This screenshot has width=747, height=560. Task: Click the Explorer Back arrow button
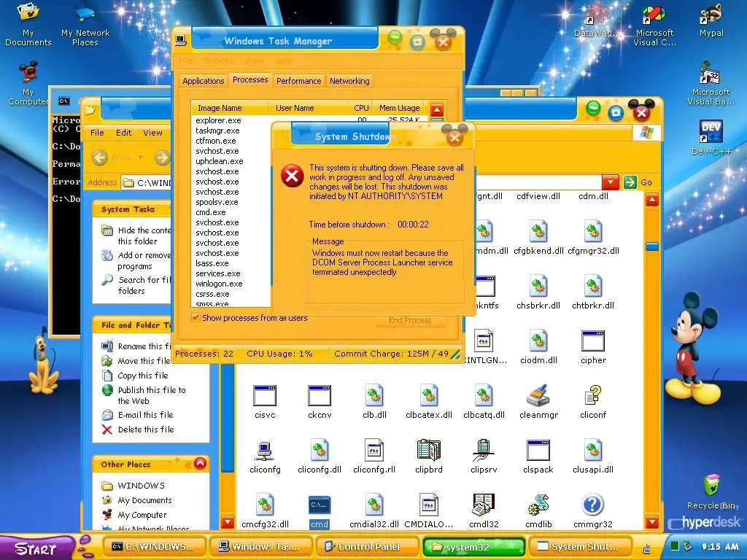point(99,157)
